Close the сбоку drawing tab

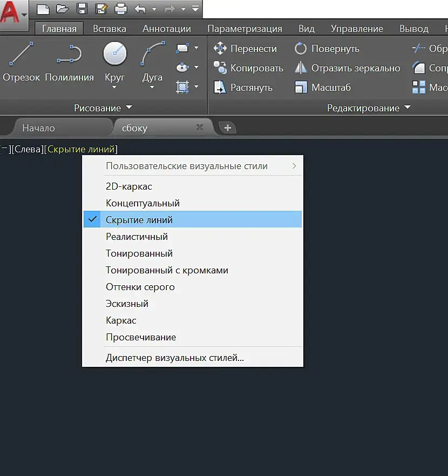coord(200,128)
